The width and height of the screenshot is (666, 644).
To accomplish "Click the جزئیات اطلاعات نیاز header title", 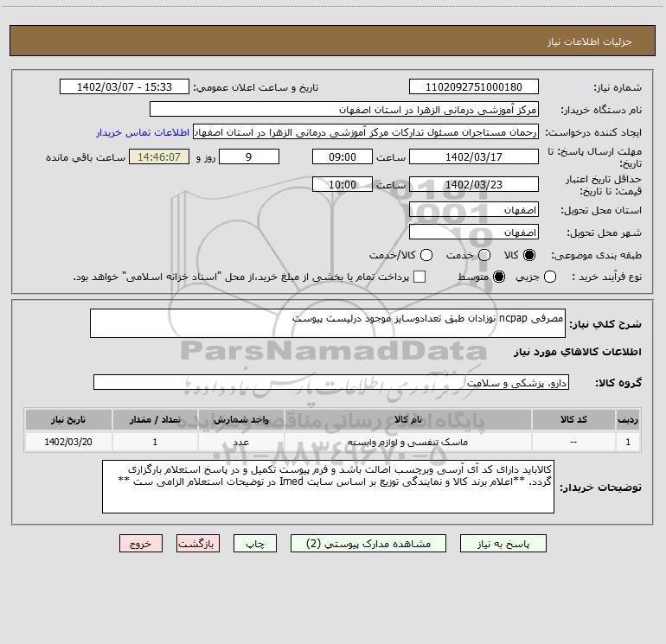I will pos(590,41).
